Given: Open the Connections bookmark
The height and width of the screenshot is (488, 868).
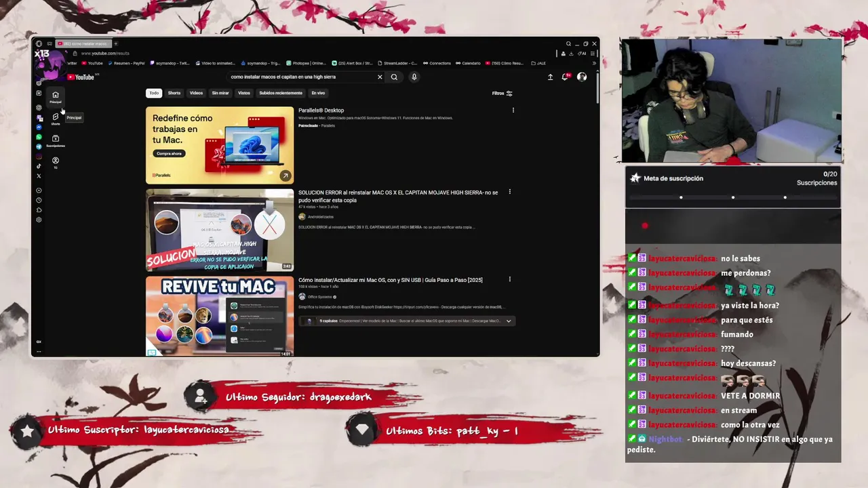Looking at the screenshot, I should (x=437, y=63).
